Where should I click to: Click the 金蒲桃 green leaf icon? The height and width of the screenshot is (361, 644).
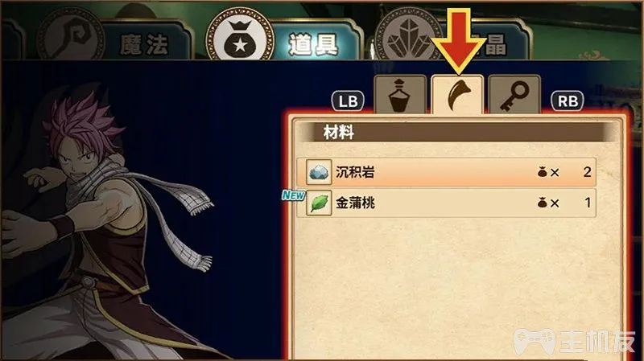pyautogui.click(x=319, y=203)
